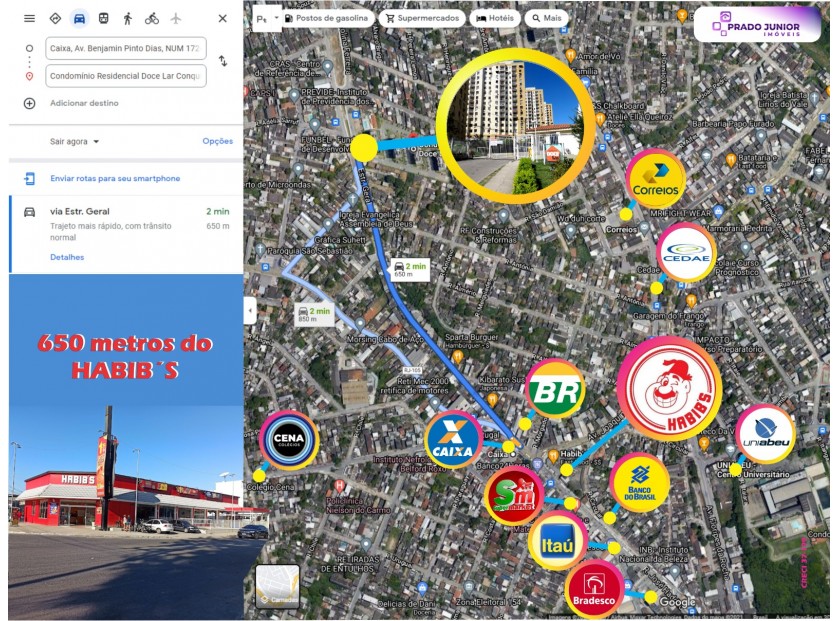Screen dimensions: 839x621
Task: Click the Itaú logo marker
Action: point(558,541)
